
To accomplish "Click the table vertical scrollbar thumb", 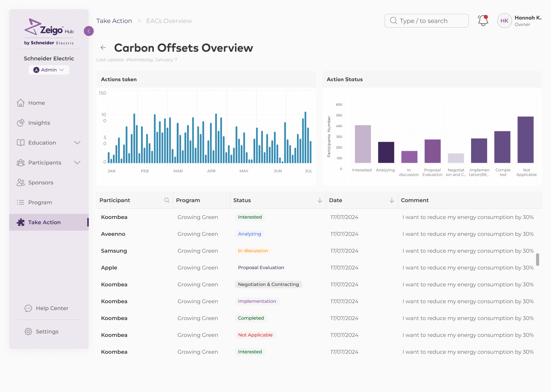I will coord(538,259).
